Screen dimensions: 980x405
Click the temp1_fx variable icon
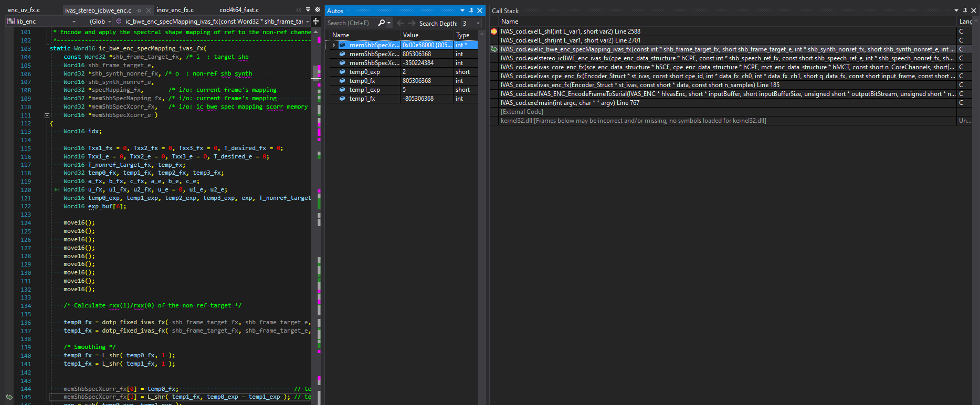click(x=342, y=99)
